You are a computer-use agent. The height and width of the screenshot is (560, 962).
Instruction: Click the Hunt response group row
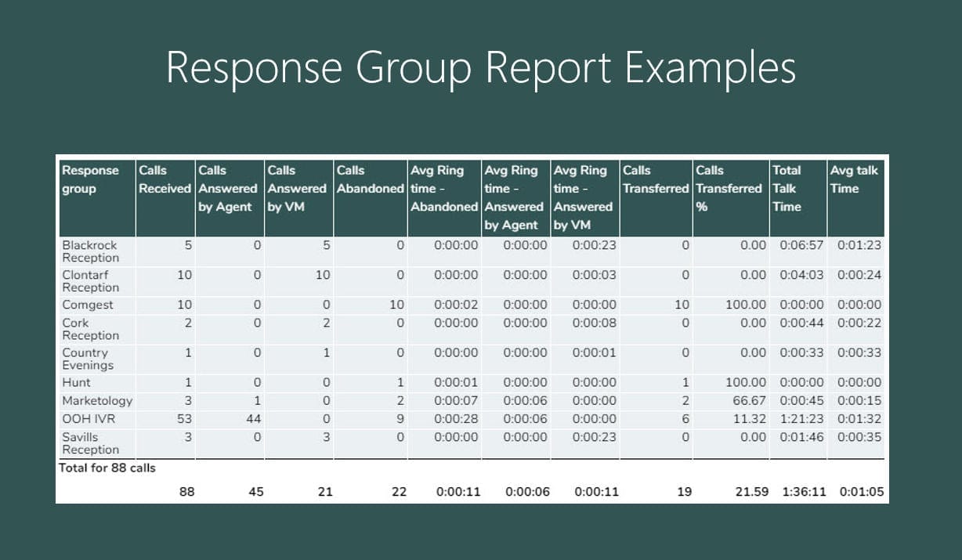[71, 383]
